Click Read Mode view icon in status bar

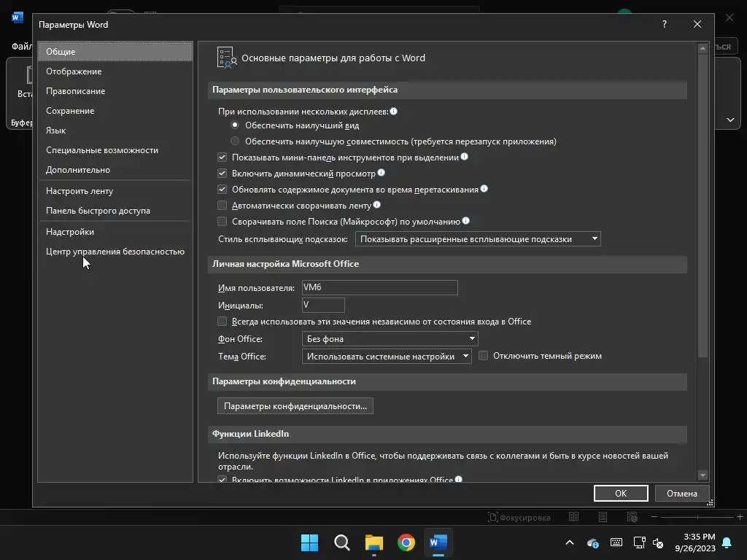pos(573,517)
